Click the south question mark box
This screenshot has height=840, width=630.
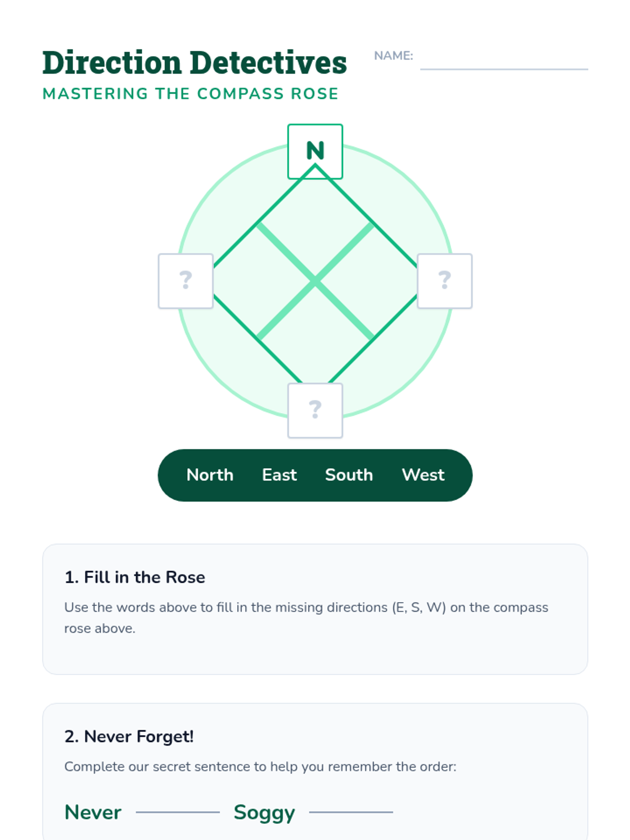pyautogui.click(x=315, y=410)
